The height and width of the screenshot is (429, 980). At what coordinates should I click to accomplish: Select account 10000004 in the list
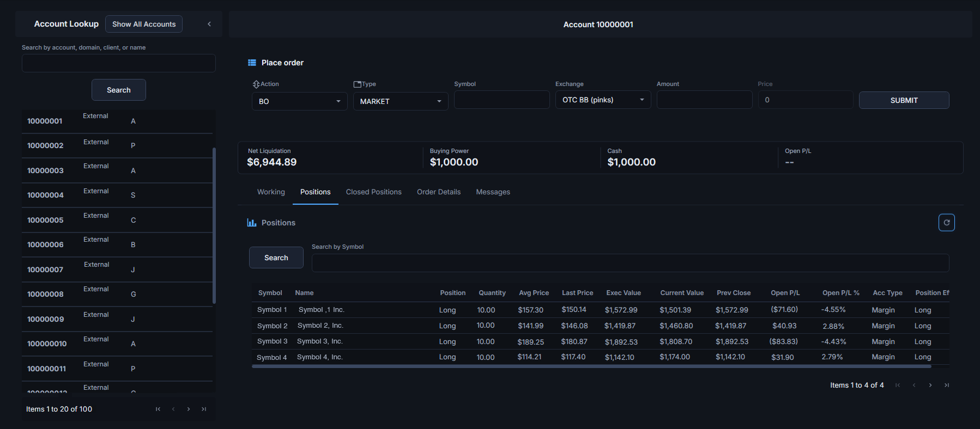coord(117,195)
